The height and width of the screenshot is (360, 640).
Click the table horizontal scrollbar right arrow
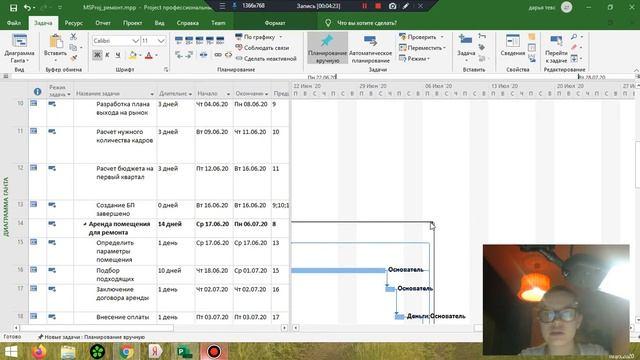coord(284,328)
